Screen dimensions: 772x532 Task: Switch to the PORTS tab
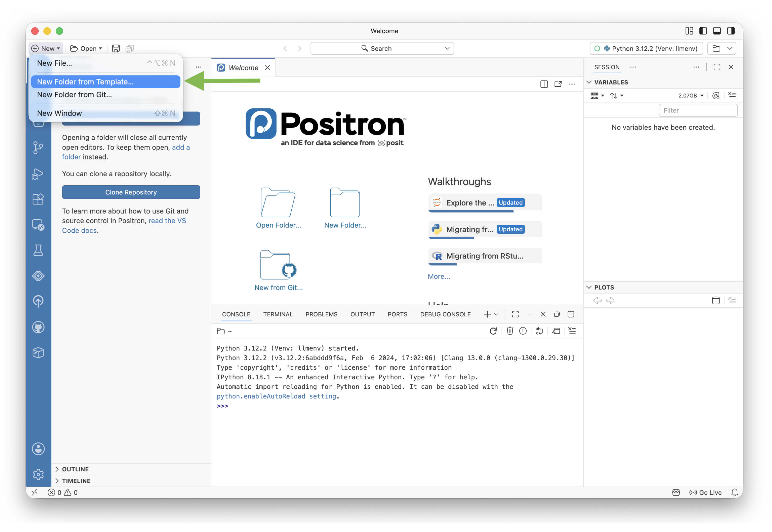(397, 314)
